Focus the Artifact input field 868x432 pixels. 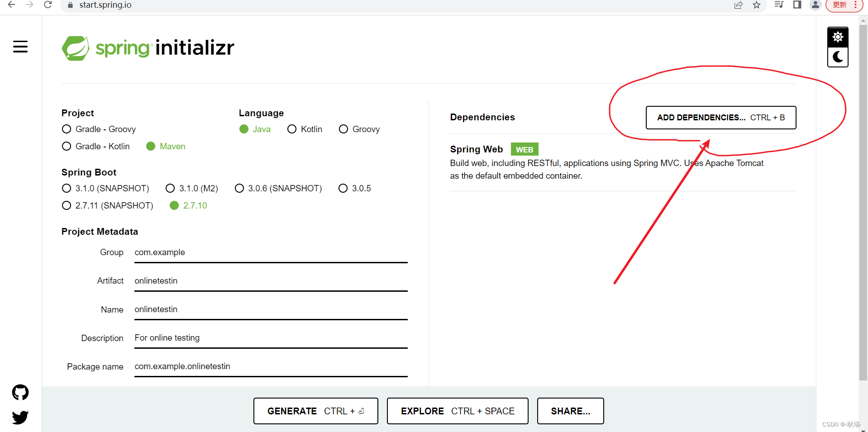pyautogui.click(x=271, y=281)
